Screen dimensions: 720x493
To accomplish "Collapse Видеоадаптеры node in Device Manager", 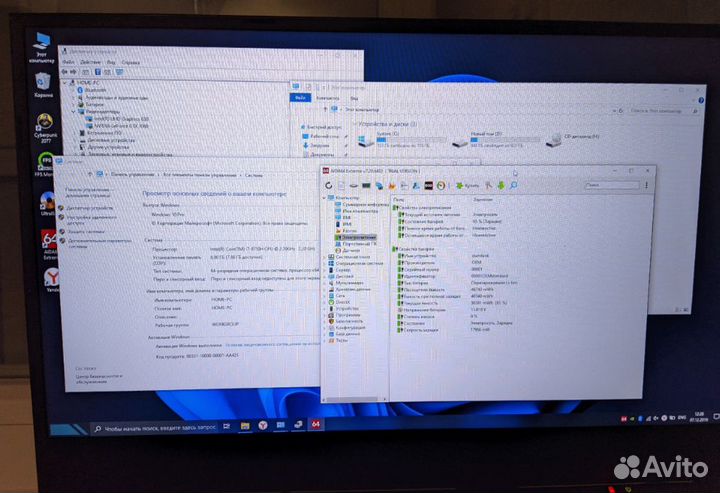I will coord(73,112).
